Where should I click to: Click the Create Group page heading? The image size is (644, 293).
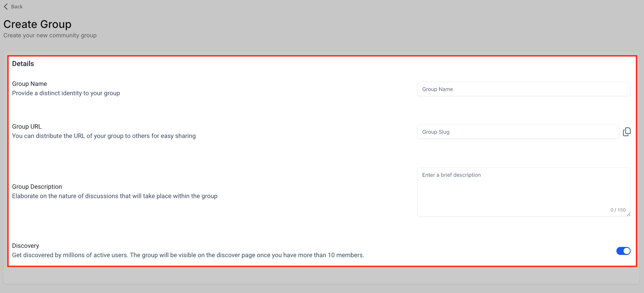37,24
